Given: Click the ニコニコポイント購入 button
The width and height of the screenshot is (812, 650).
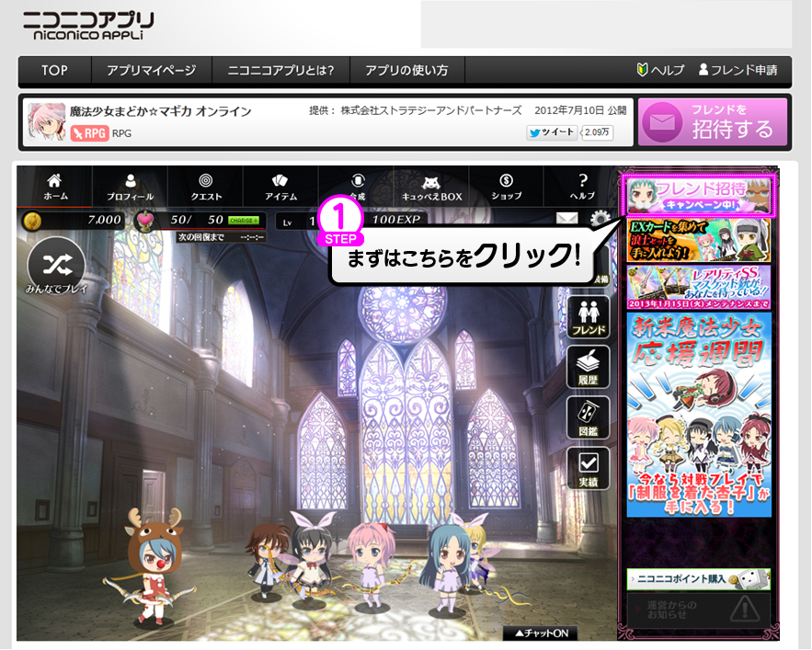Looking at the screenshot, I should point(699,579).
